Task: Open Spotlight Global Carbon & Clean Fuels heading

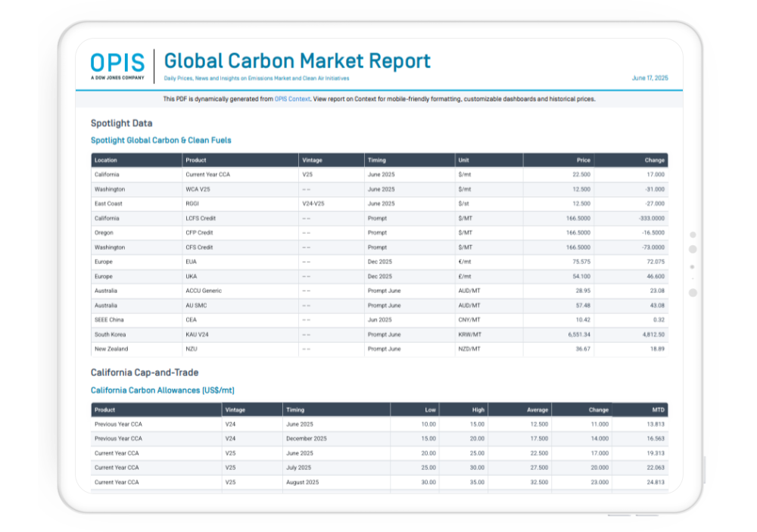Action: [161, 140]
